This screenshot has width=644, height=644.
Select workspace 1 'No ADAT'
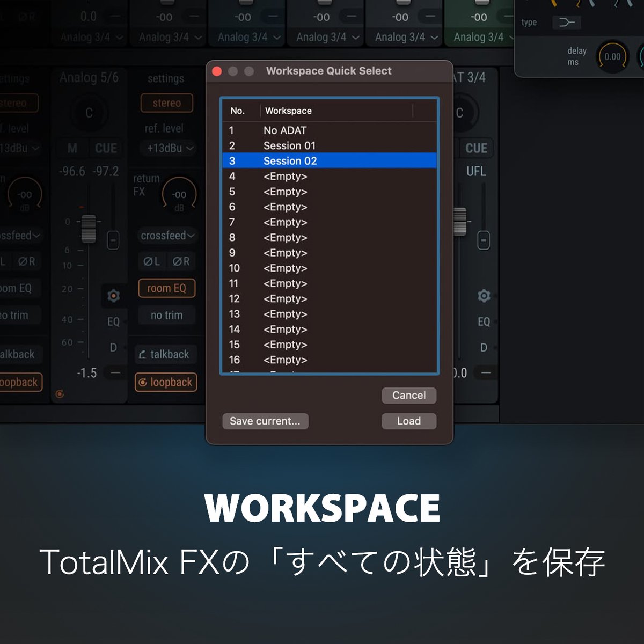[x=330, y=130]
